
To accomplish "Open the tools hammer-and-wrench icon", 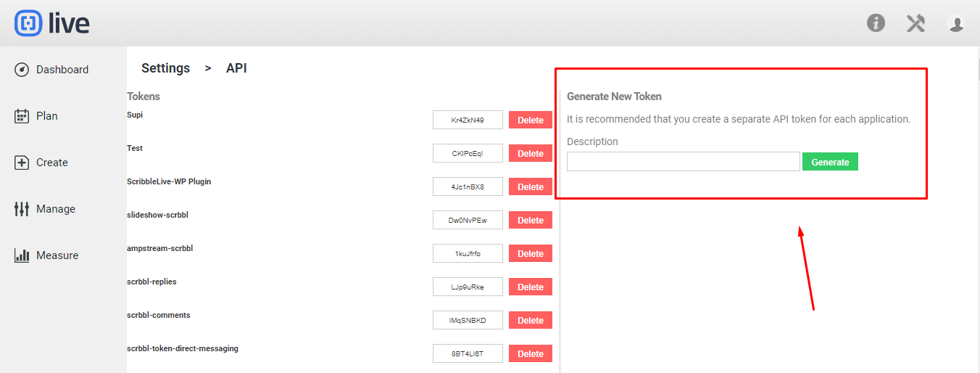I will click(x=916, y=23).
